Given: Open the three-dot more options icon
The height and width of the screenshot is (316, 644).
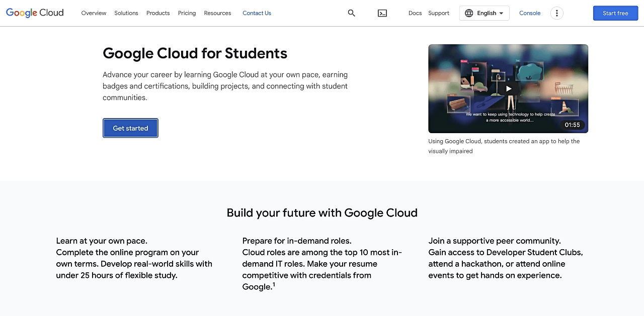Looking at the screenshot, I should [x=556, y=13].
